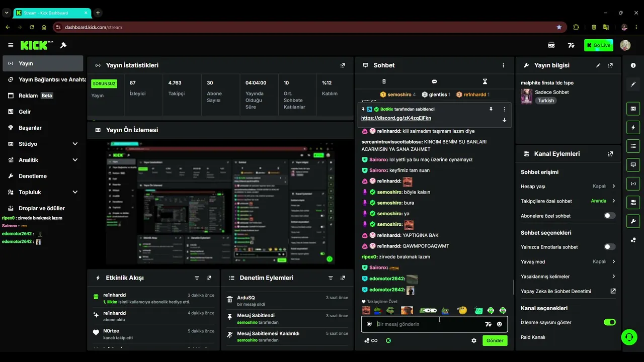644x362 pixels.
Task: Open the Başarılar sidebar item
Action: pyautogui.click(x=43, y=128)
